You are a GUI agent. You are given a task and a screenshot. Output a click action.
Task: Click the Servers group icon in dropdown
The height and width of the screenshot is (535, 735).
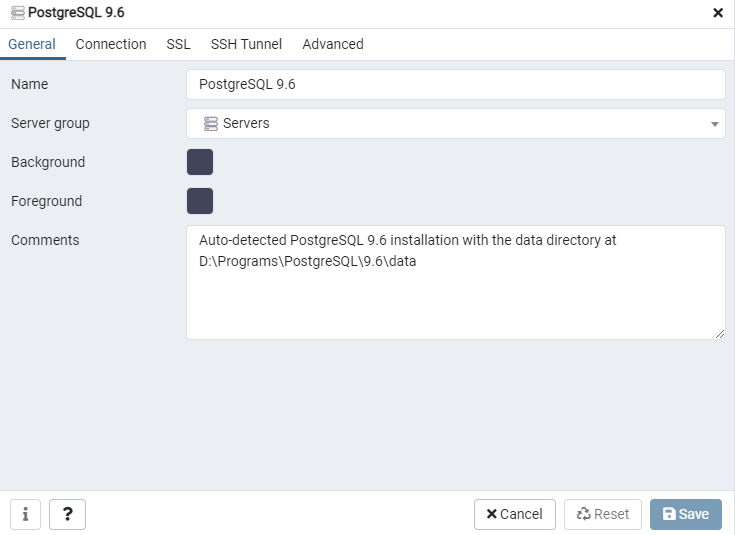(x=210, y=123)
